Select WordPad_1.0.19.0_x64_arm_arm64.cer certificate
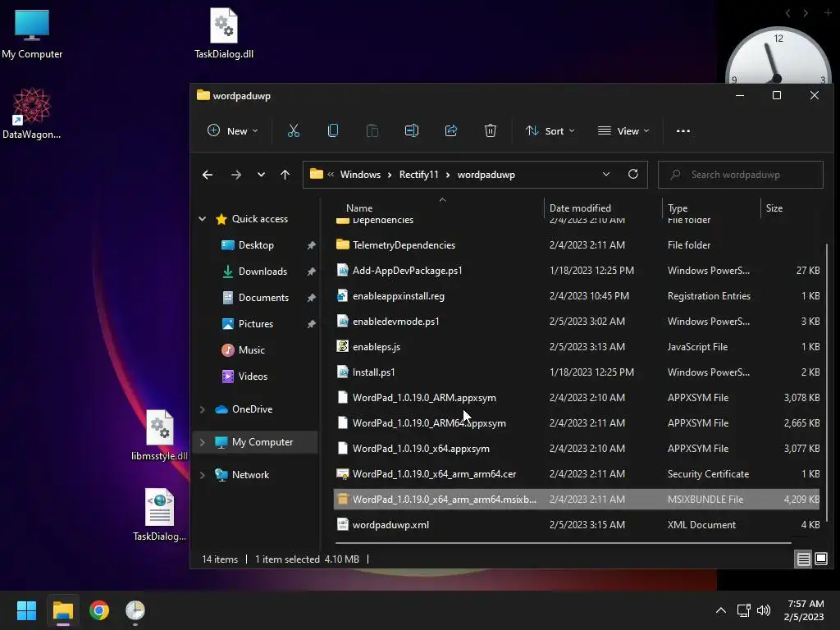The image size is (840, 630). click(x=577, y=474)
